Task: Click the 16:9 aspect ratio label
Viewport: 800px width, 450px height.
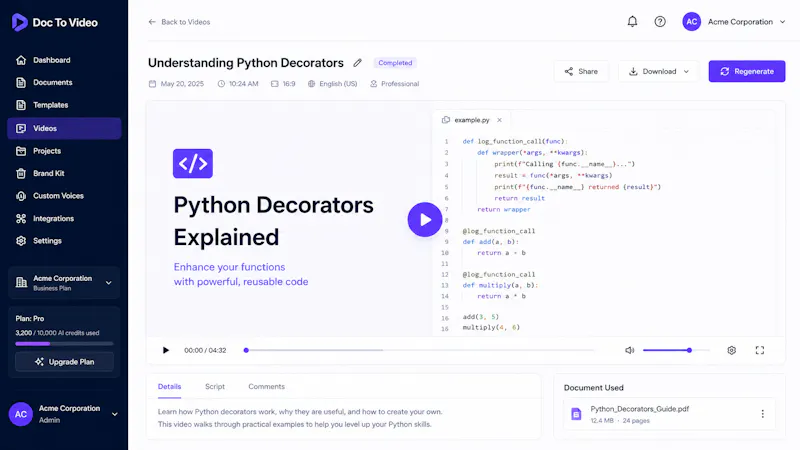Action: pos(289,84)
